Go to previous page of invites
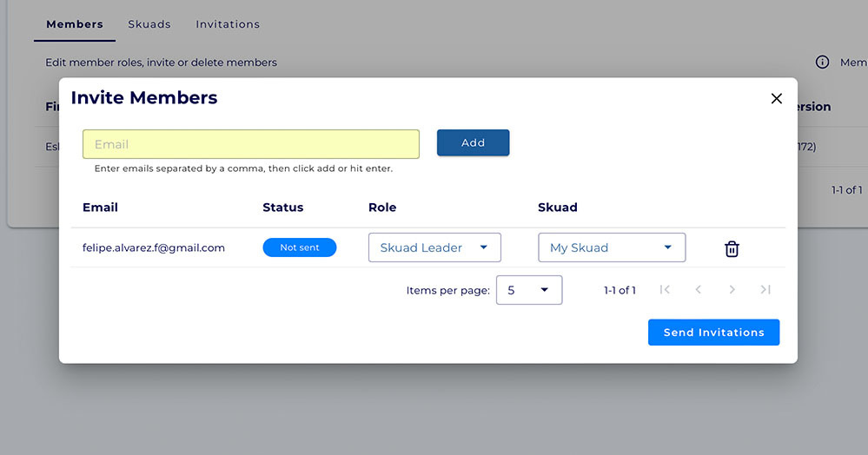The image size is (868, 455). [x=699, y=290]
